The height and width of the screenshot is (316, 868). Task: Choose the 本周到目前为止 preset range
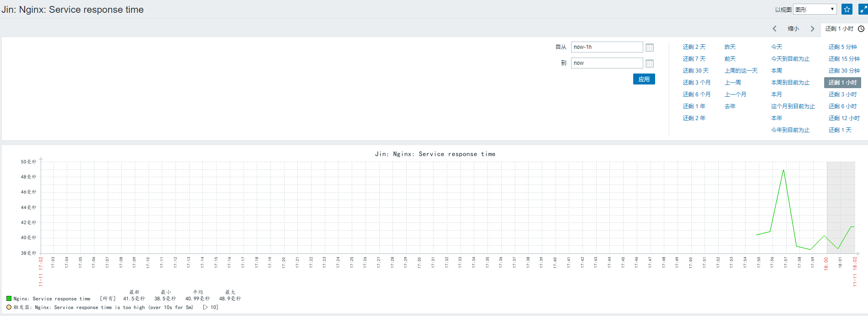[x=790, y=83]
